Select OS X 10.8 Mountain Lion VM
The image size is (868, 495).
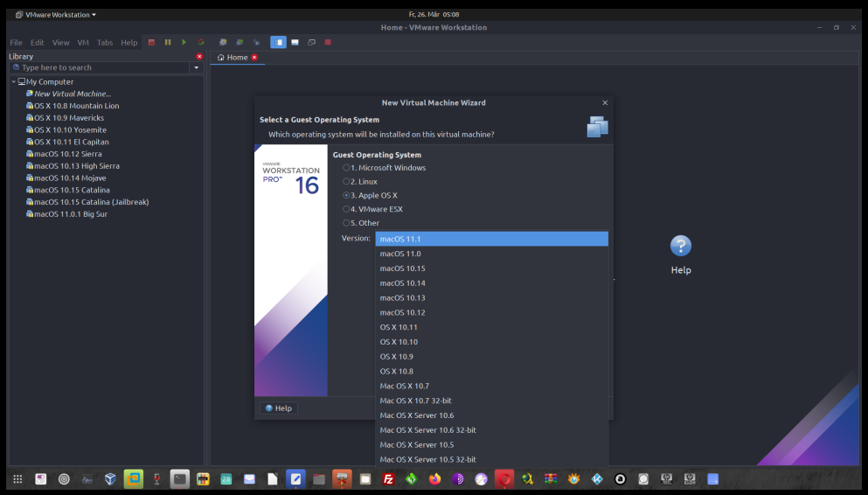73,106
